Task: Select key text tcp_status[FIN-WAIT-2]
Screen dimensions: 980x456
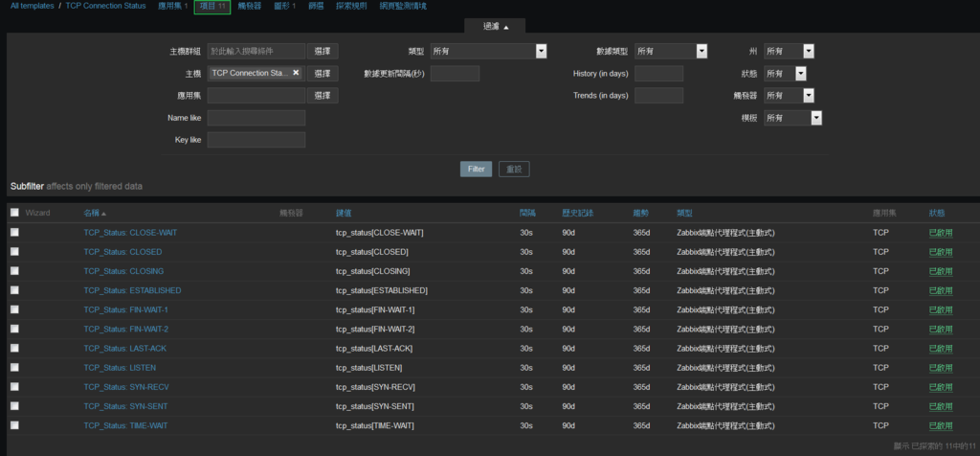Action: [x=375, y=329]
